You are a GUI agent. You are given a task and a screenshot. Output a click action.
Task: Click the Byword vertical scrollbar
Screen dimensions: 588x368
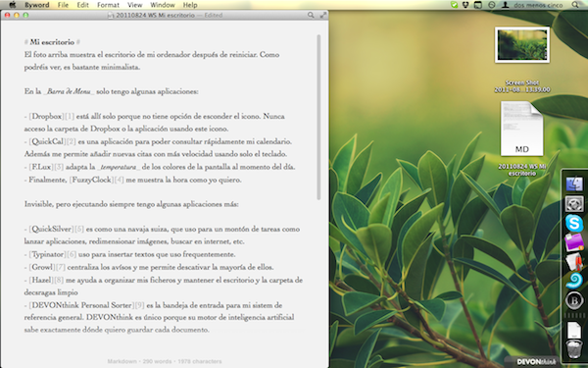(318, 117)
